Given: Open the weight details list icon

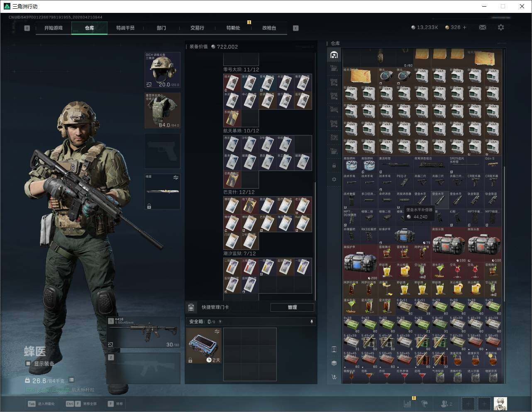Looking at the screenshot, I should click(71, 380).
